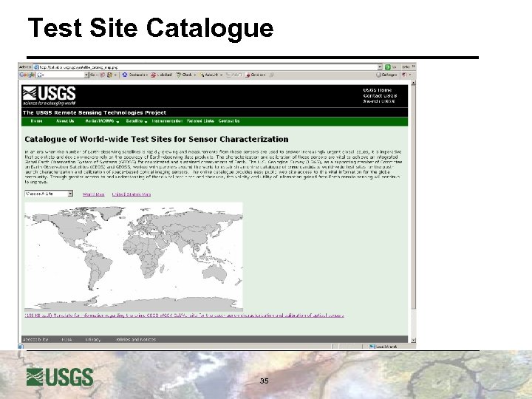The height and width of the screenshot is (399, 532).
Task: Click the AutoLink button in Google toolbar
Action: point(211,75)
